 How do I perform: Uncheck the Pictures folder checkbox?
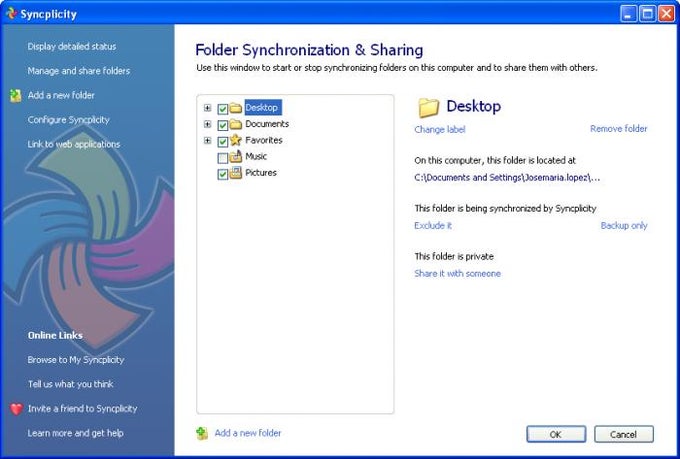pyautogui.click(x=222, y=174)
